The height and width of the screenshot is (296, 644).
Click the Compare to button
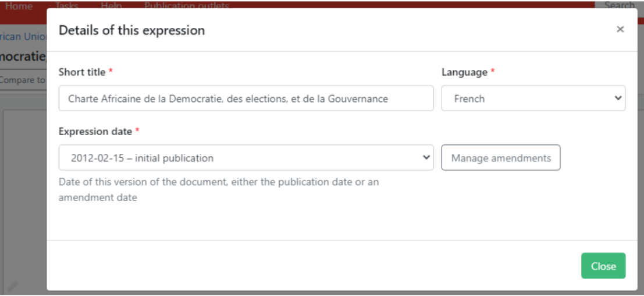point(23,80)
